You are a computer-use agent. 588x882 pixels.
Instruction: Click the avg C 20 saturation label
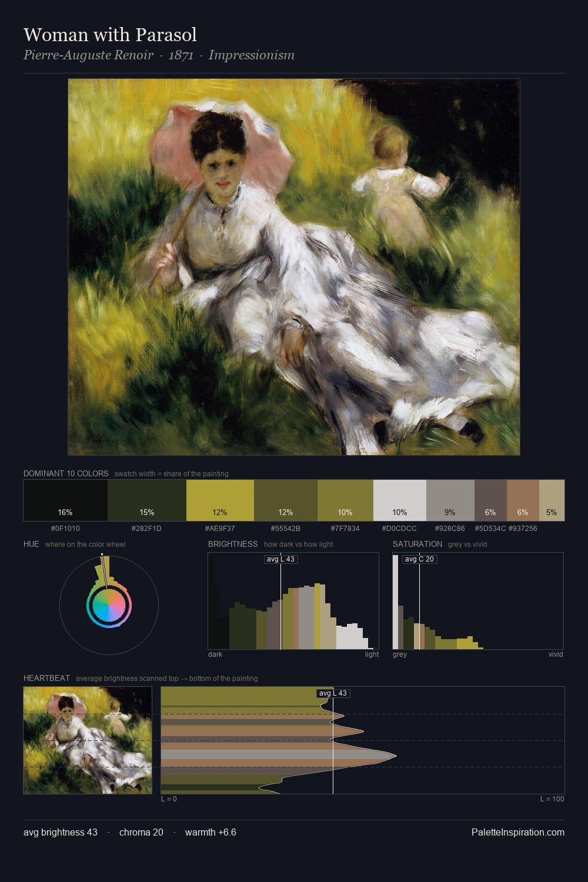click(x=419, y=559)
